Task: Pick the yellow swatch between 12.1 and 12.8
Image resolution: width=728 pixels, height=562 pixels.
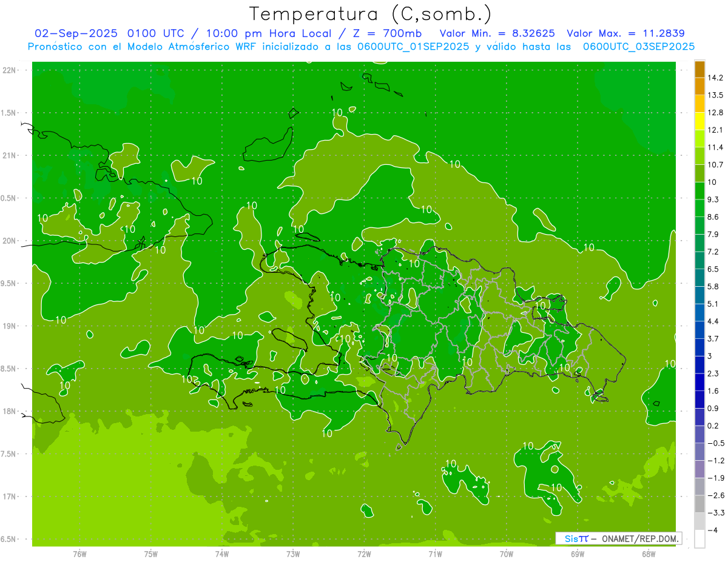Action: (699, 121)
